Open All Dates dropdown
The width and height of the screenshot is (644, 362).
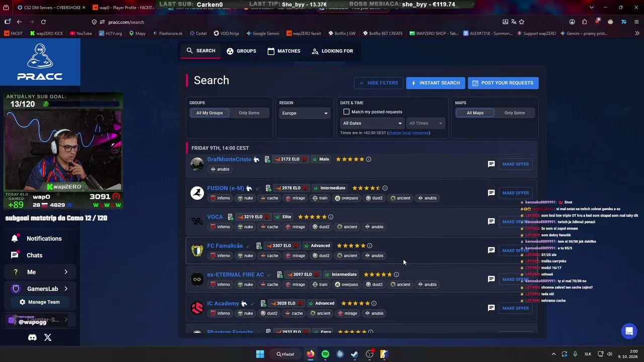tap(372, 123)
